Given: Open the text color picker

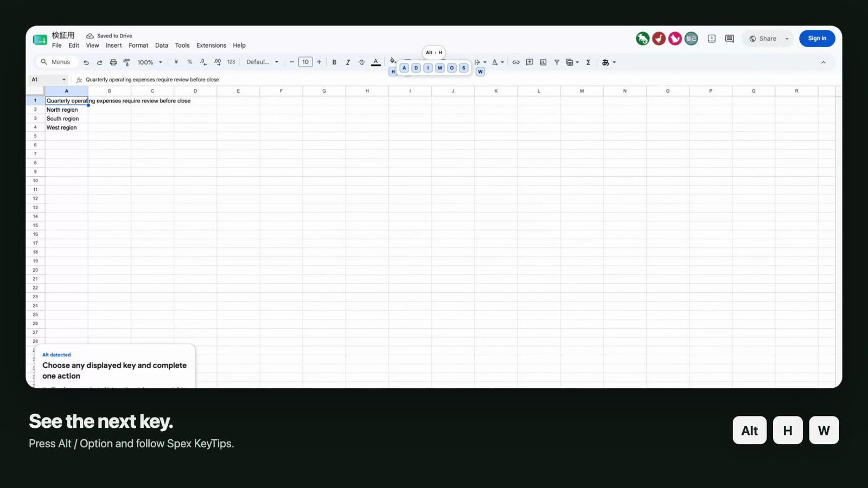Looking at the screenshot, I should click(375, 62).
